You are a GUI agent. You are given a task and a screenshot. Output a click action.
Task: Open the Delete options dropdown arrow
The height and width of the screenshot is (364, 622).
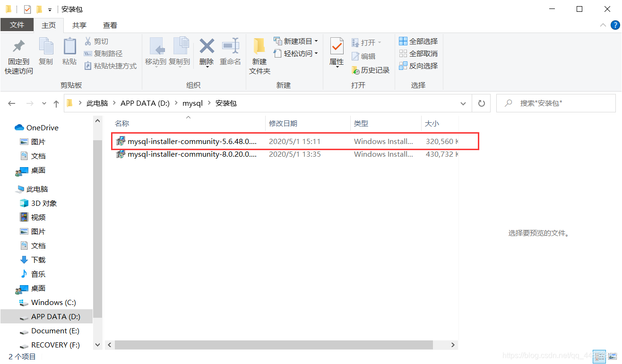click(x=207, y=67)
